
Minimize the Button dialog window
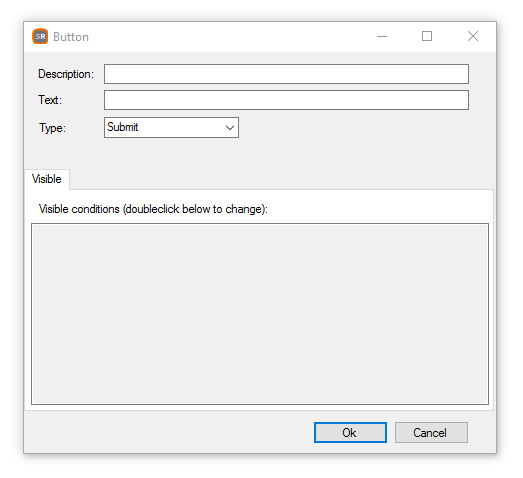[382, 36]
